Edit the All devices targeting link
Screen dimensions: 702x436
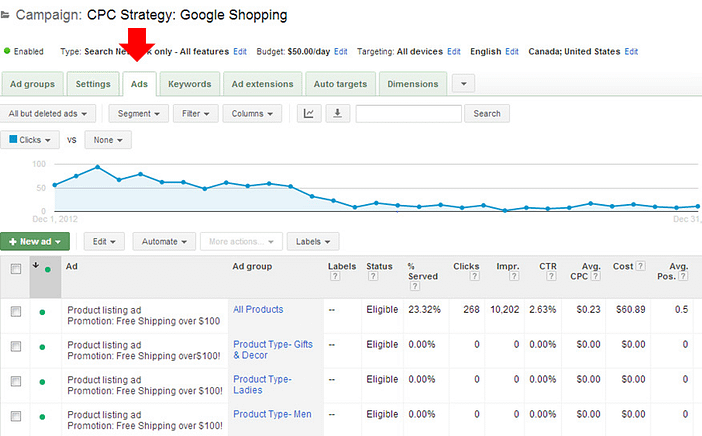point(454,51)
